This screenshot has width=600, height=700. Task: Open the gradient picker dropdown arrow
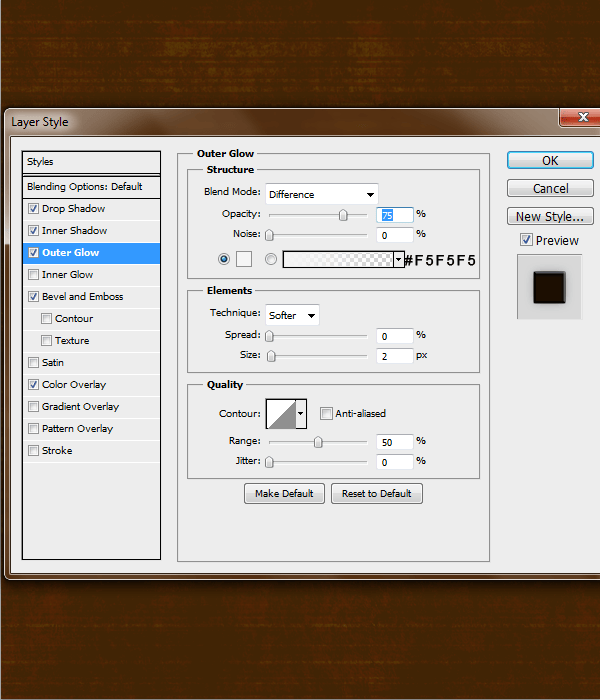coord(399,259)
